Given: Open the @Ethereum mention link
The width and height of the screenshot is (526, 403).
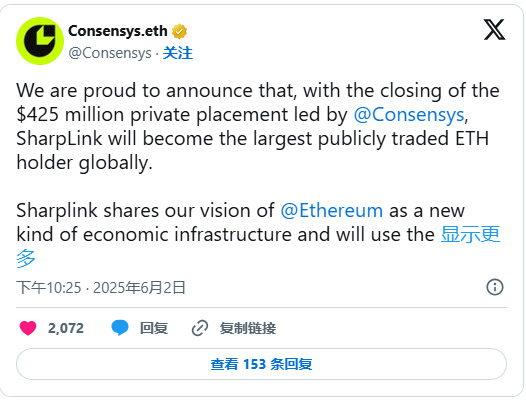Looking at the screenshot, I should 331,211.
